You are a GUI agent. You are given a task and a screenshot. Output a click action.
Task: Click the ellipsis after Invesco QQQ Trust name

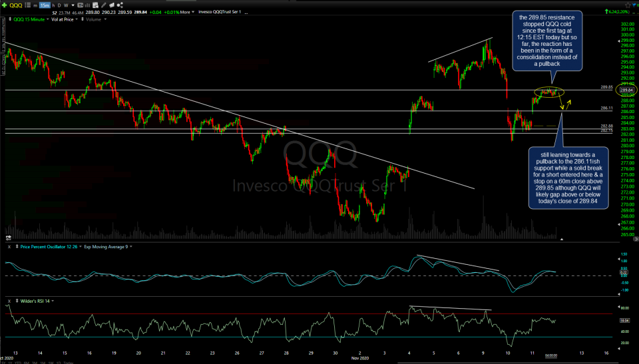pyautogui.click(x=246, y=13)
